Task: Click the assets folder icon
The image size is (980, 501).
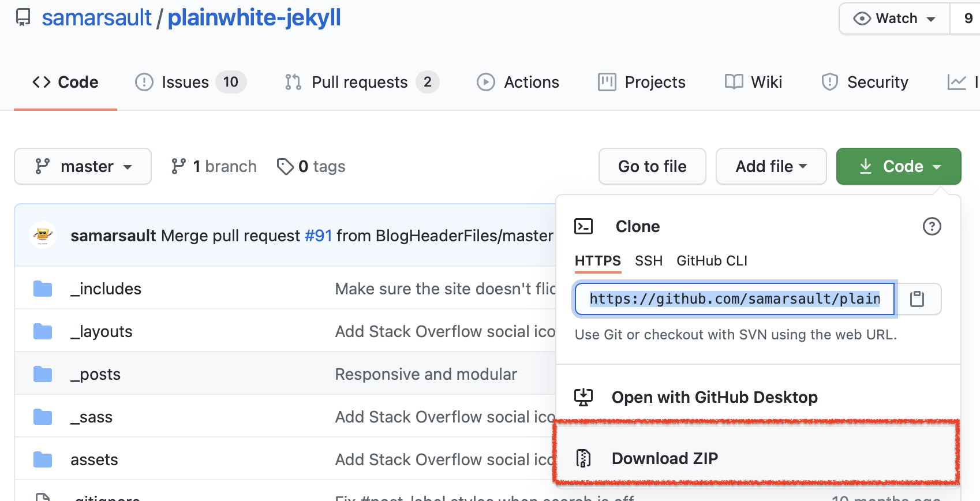Action: pos(43,459)
